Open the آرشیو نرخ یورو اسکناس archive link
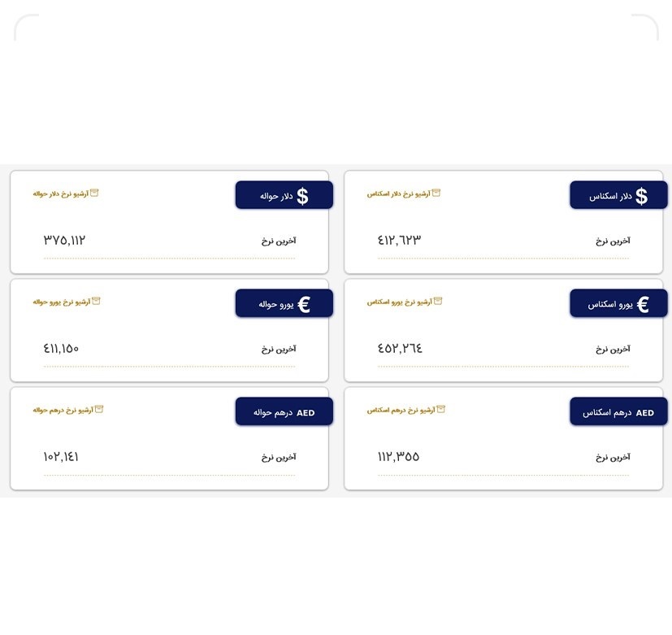The width and height of the screenshot is (672, 635). tap(405, 302)
